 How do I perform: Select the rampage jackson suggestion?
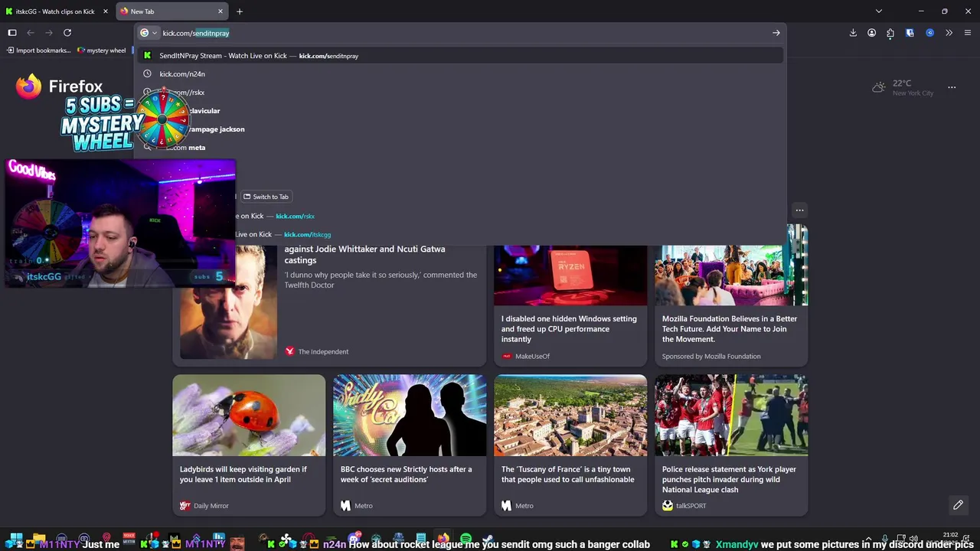[461, 129]
